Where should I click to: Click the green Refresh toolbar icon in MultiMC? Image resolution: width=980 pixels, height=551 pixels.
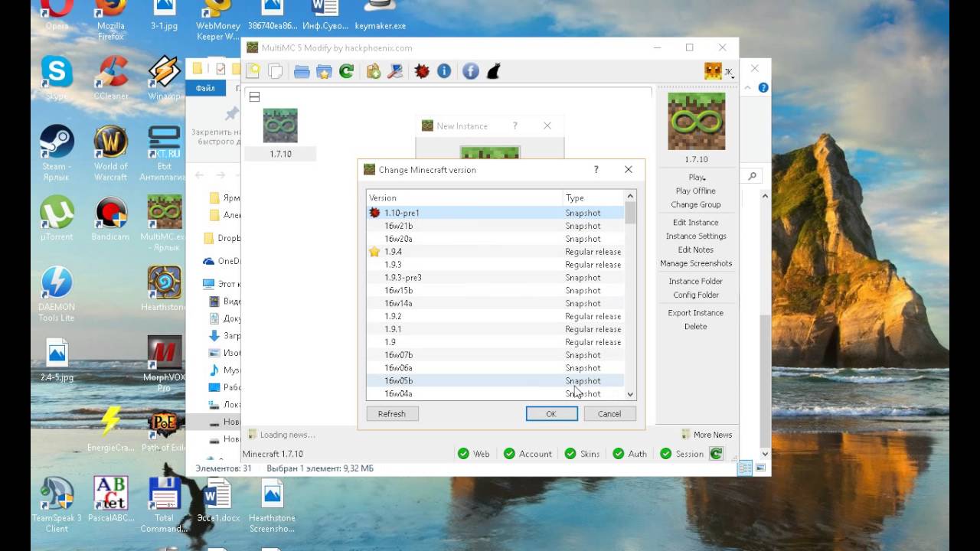coord(346,71)
